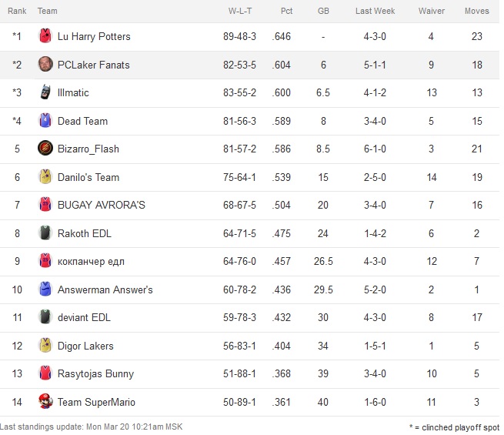
Task: Click the Last Week column header
Action: (x=375, y=11)
